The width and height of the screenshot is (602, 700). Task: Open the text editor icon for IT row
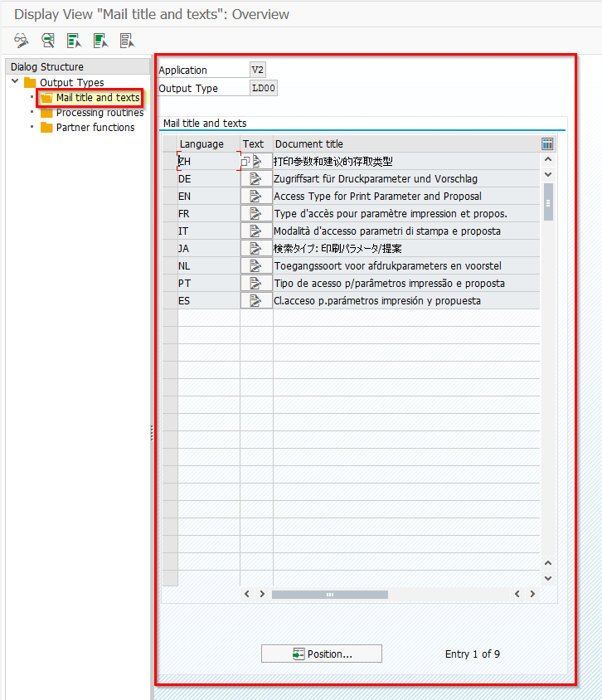pos(256,231)
